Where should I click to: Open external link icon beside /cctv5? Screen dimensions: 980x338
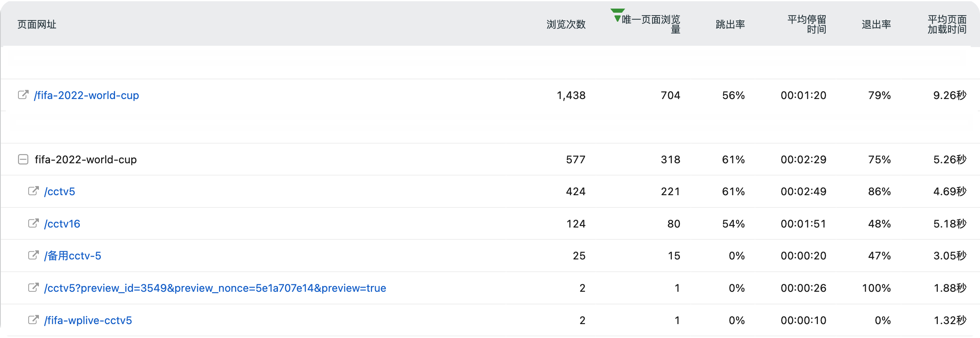pos(34,191)
